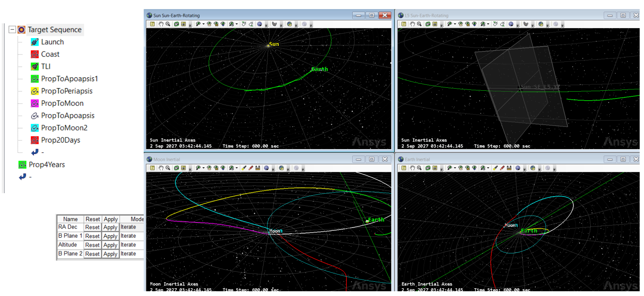
Task: Collapse the Target Sequence tree node
Action: pyautogui.click(x=12, y=30)
